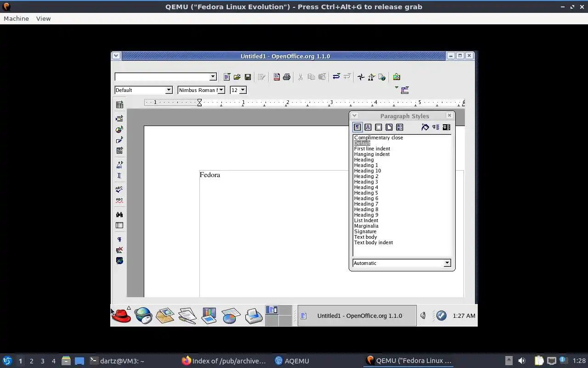588x368 pixels.
Task: Open the Hyperlink dialog icon
Action: (x=382, y=77)
